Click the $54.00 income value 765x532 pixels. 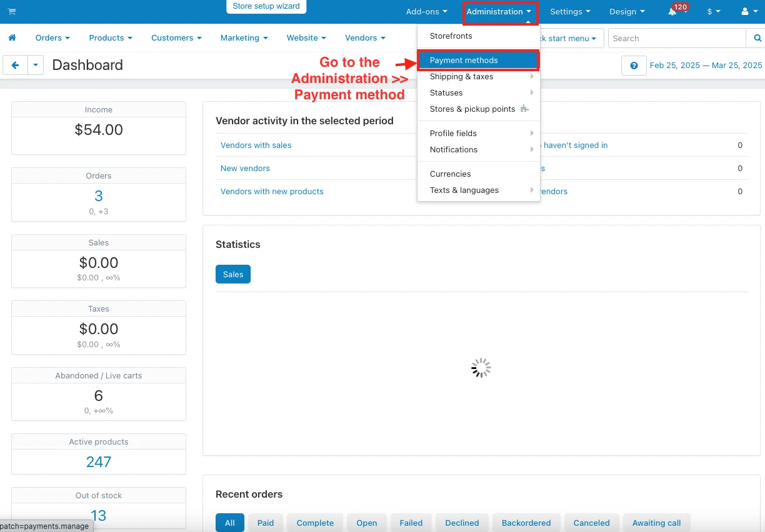(x=99, y=130)
